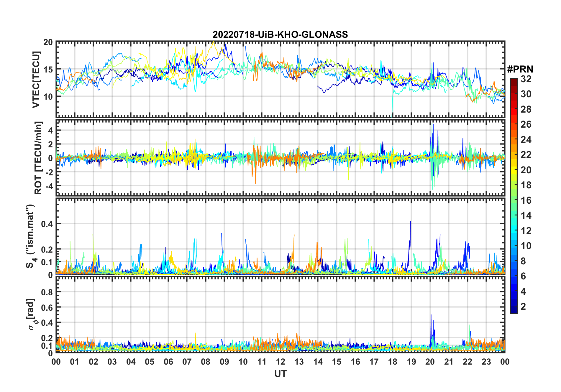
Task: Select the ROT [TECU/min] y-axis label
Action: 38,158
